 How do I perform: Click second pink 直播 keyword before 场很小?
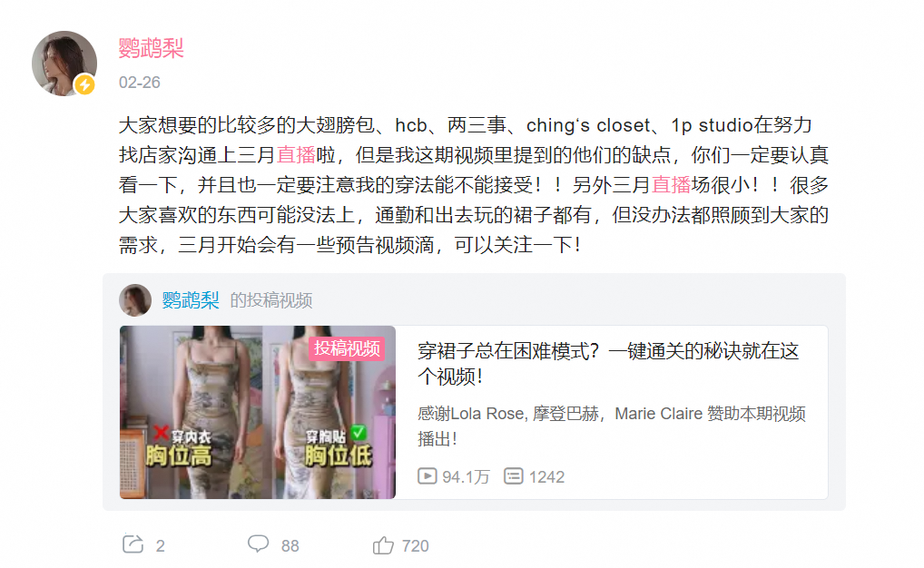click(671, 185)
